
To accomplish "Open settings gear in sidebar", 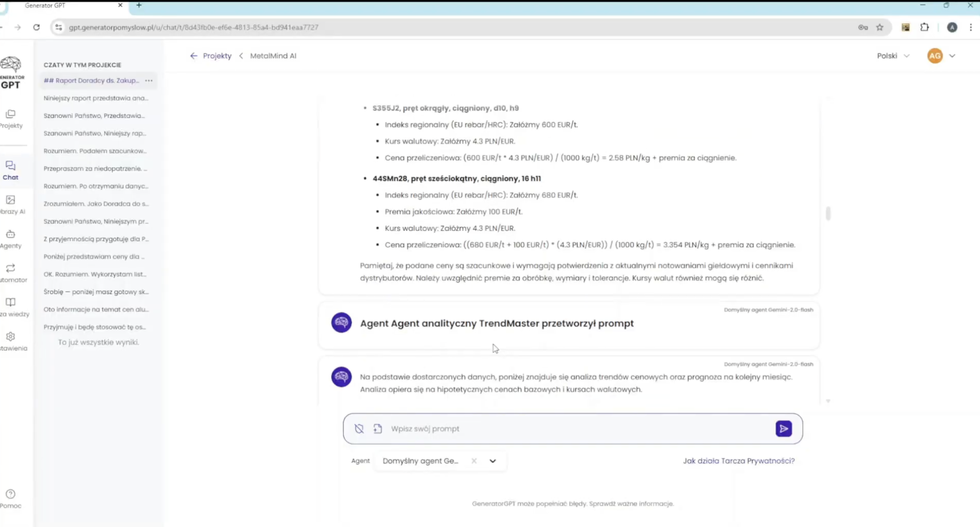I will coord(11,337).
